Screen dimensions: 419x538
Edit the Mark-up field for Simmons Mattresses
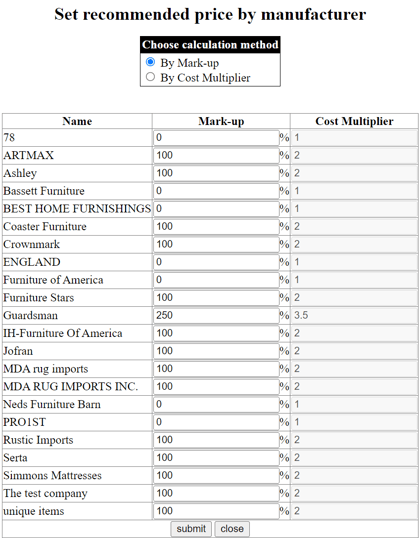pos(216,476)
